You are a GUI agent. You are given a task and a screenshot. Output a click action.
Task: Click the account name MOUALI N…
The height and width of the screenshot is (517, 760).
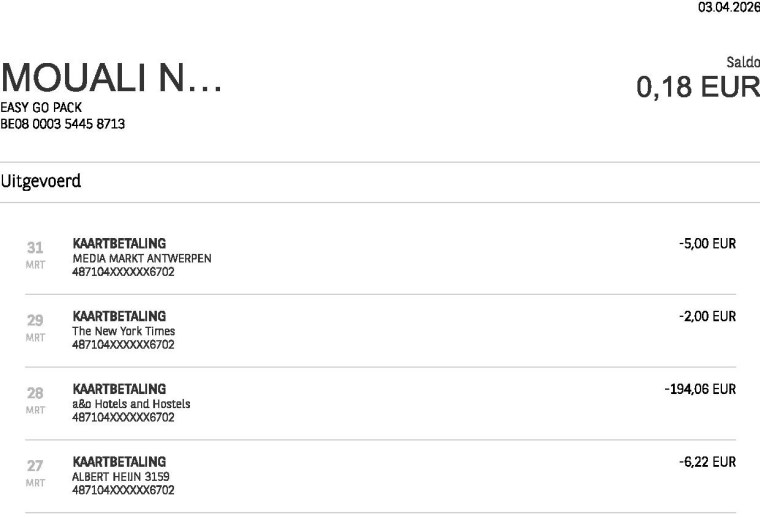111,79
